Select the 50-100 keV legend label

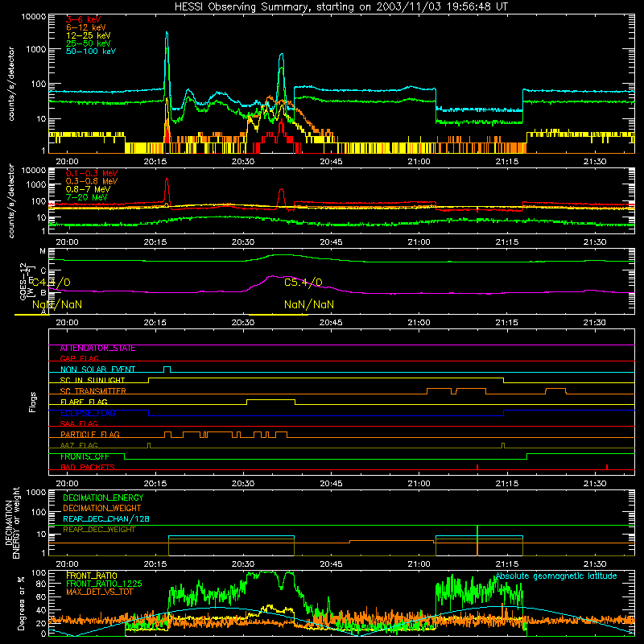91,52
